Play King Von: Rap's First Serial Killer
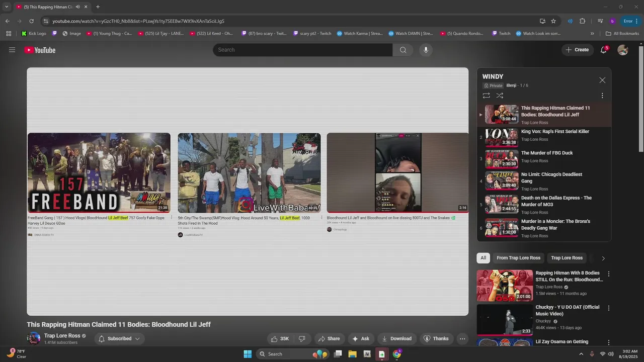This screenshot has width=644, height=362. [544, 136]
